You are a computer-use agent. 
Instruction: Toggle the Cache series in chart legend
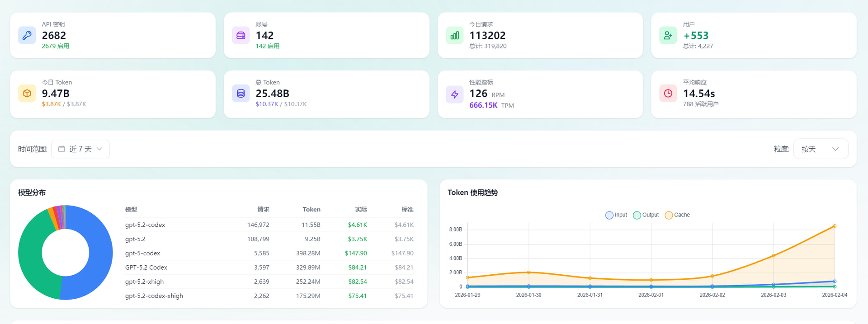click(x=677, y=215)
